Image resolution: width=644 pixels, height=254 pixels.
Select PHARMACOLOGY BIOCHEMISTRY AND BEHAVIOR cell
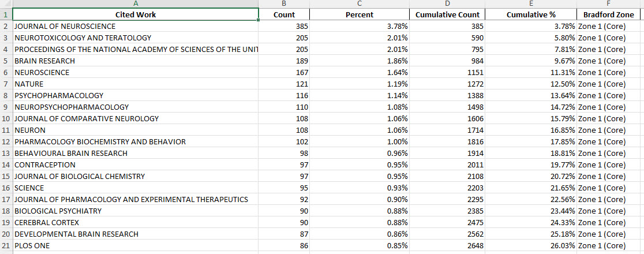(136, 142)
